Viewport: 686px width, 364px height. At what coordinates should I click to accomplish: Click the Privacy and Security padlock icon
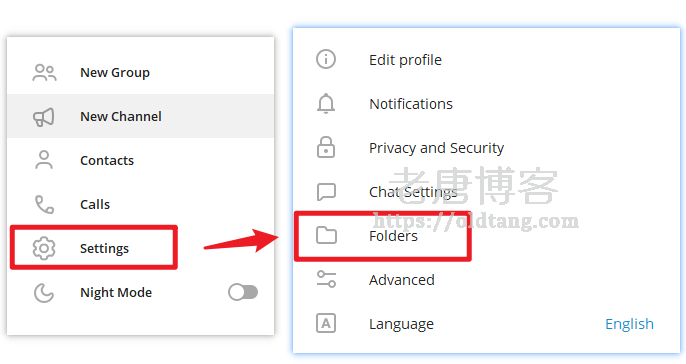click(326, 147)
